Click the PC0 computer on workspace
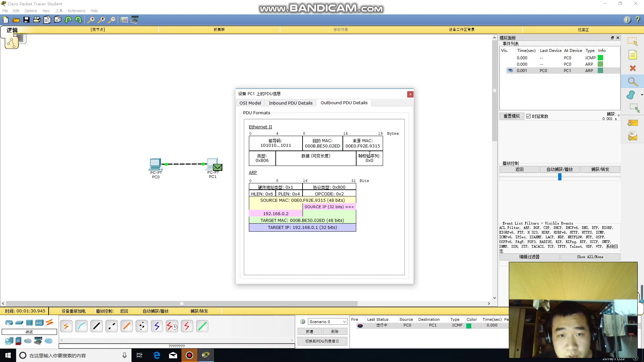 155,164
